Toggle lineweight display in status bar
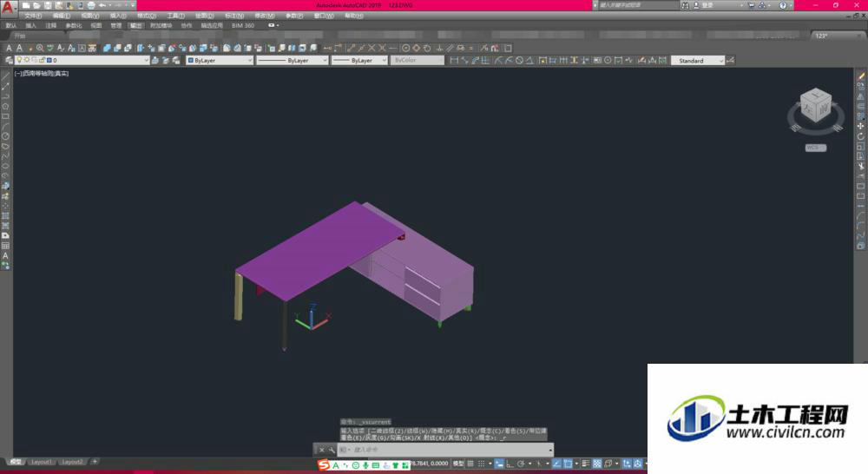 pyautogui.click(x=586, y=464)
